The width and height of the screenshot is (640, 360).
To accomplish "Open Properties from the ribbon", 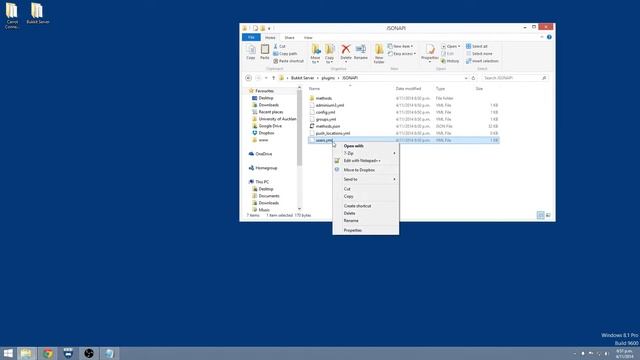I will tap(430, 53).
